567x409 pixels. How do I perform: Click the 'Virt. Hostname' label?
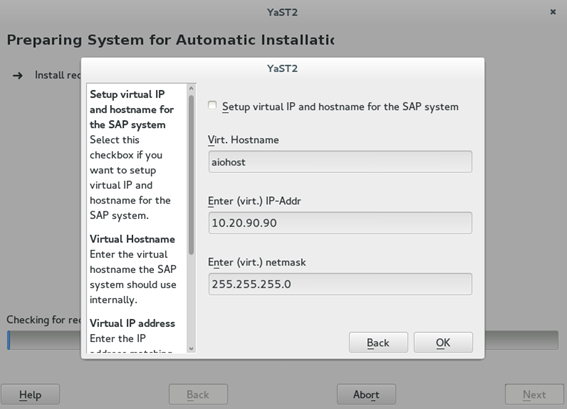pos(243,140)
